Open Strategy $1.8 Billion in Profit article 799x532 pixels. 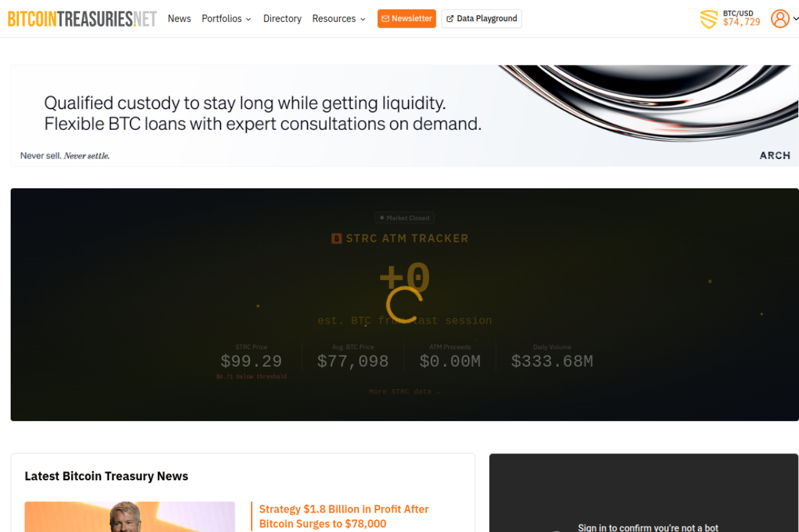click(x=344, y=516)
